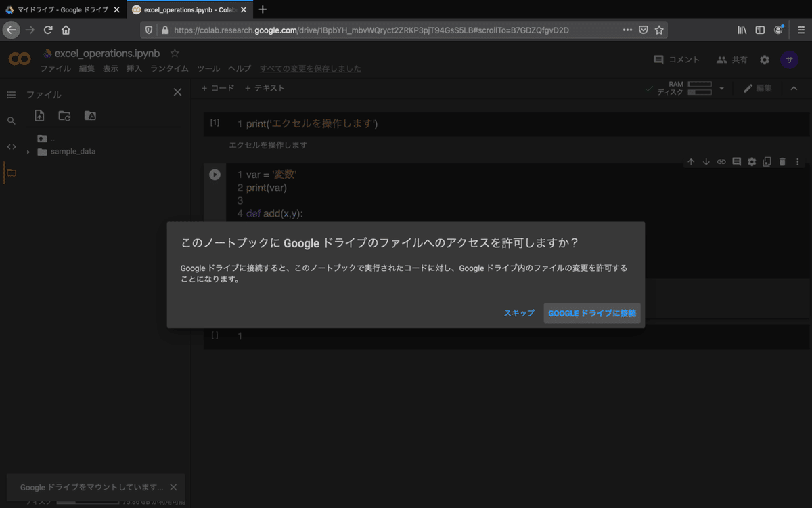Run the cell containing var = '変数'
Screen dimensions: 812x508
[215, 174]
